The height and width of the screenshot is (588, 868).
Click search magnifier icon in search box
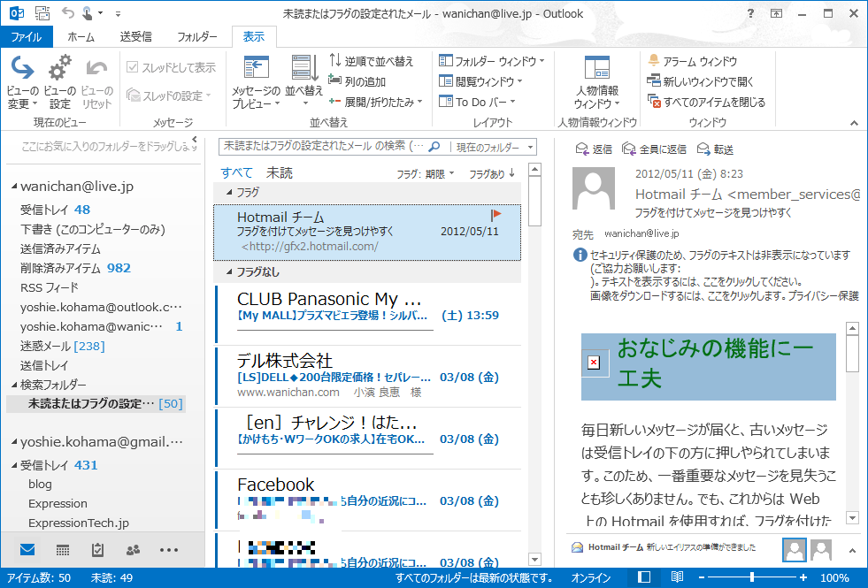[434, 147]
